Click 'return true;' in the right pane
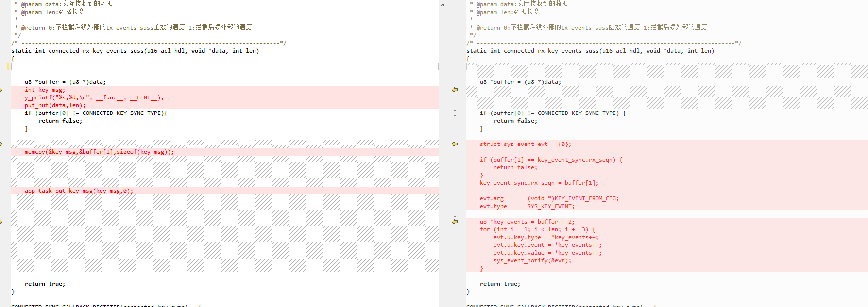The image size is (868, 307). click(x=500, y=284)
